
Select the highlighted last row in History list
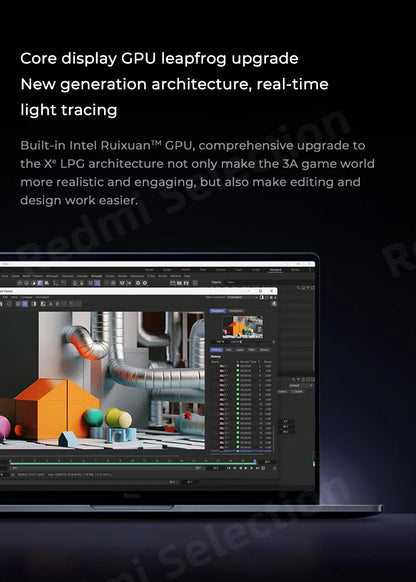pyautogui.click(x=240, y=451)
